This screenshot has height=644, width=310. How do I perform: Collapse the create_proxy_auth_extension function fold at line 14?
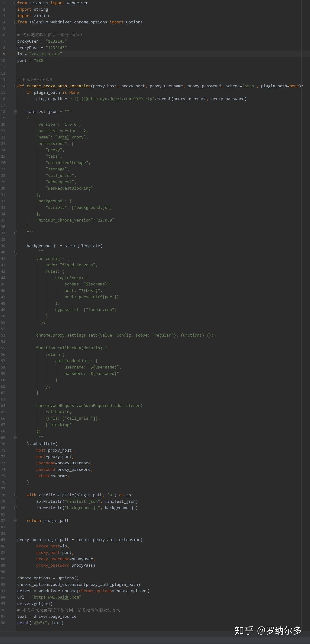tap(16, 86)
